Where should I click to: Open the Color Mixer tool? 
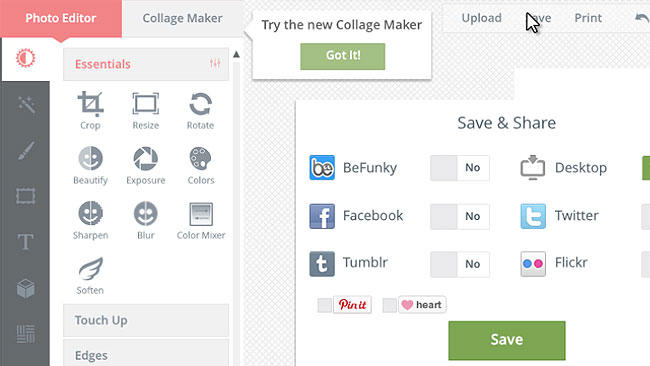click(x=201, y=221)
